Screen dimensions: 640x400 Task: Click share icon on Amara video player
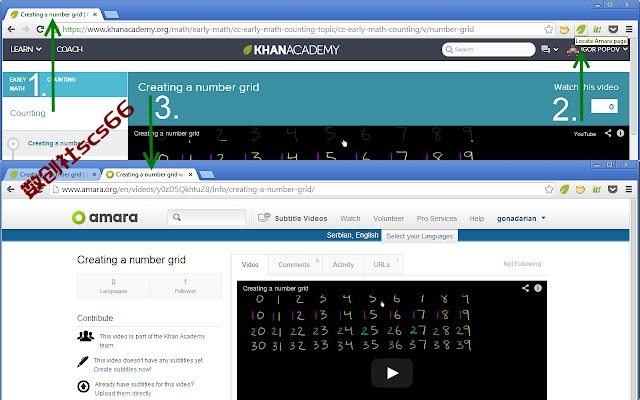point(525,288)
